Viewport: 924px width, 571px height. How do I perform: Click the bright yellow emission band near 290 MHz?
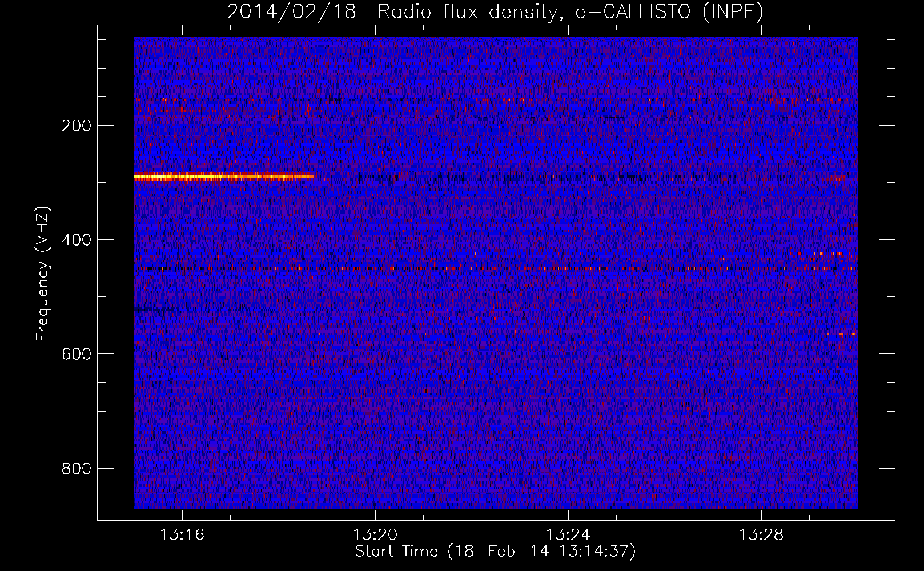tap(224, 177)
